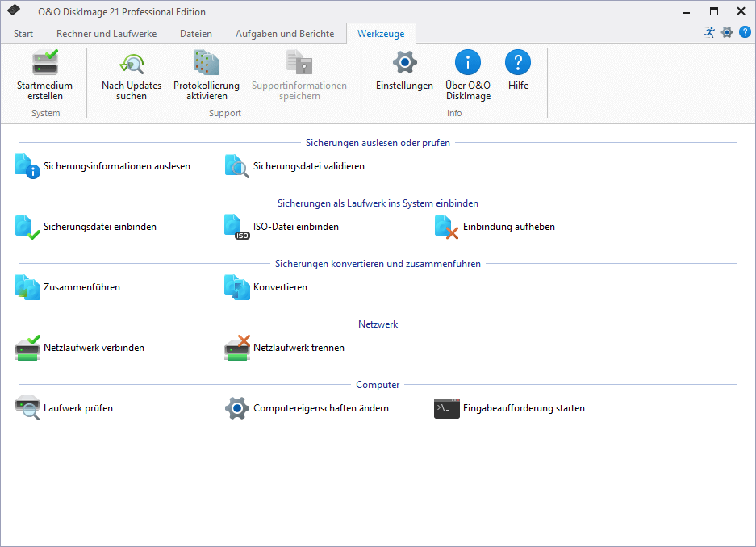The height and width of the screenshot is (547, 756).
Task: Switch to the Start tab
Action: (x=23, y=34)
